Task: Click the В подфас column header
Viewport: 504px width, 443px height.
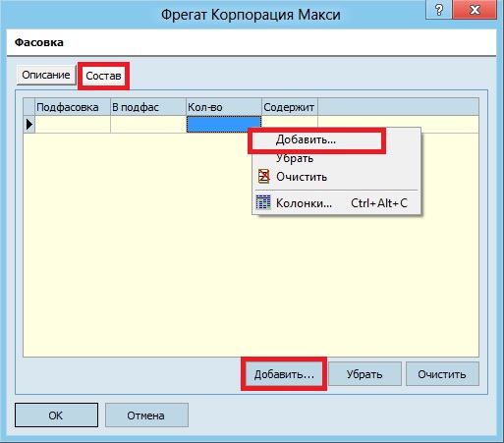Action: 148,107
